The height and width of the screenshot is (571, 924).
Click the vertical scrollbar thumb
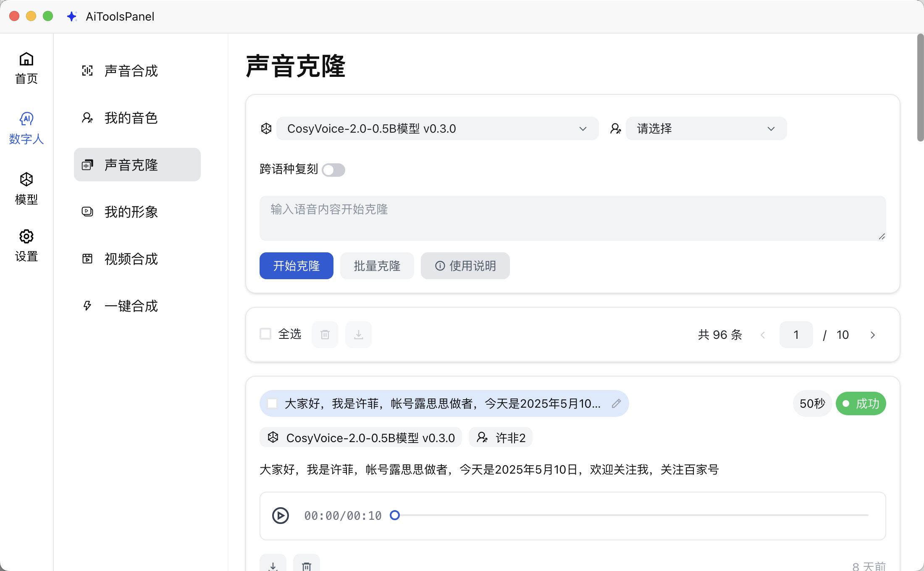coord(920,88)
